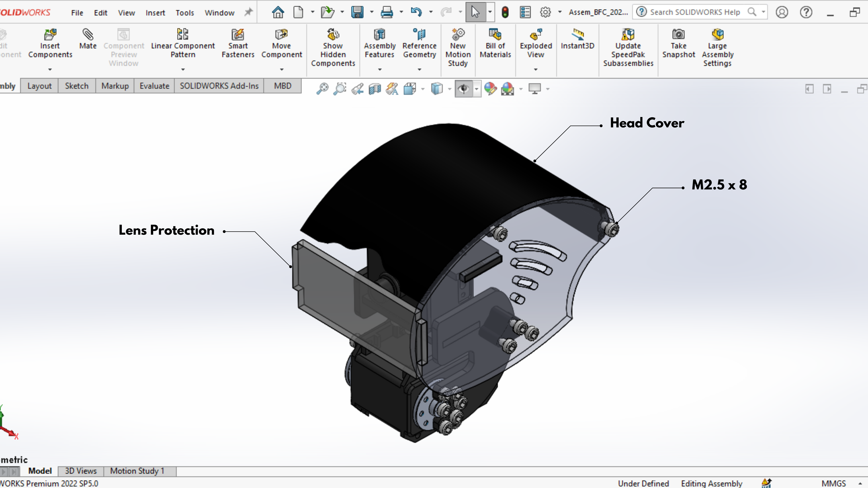
Task: Expand Move Component dropdown arrow
Action: [282, 70]
